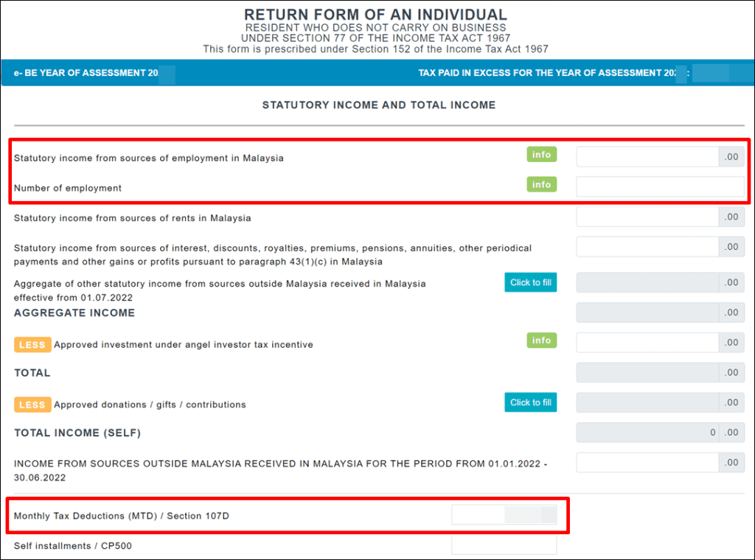
Task: Show info for angel investor tax incentive
Action: click(x=541, y=340)
